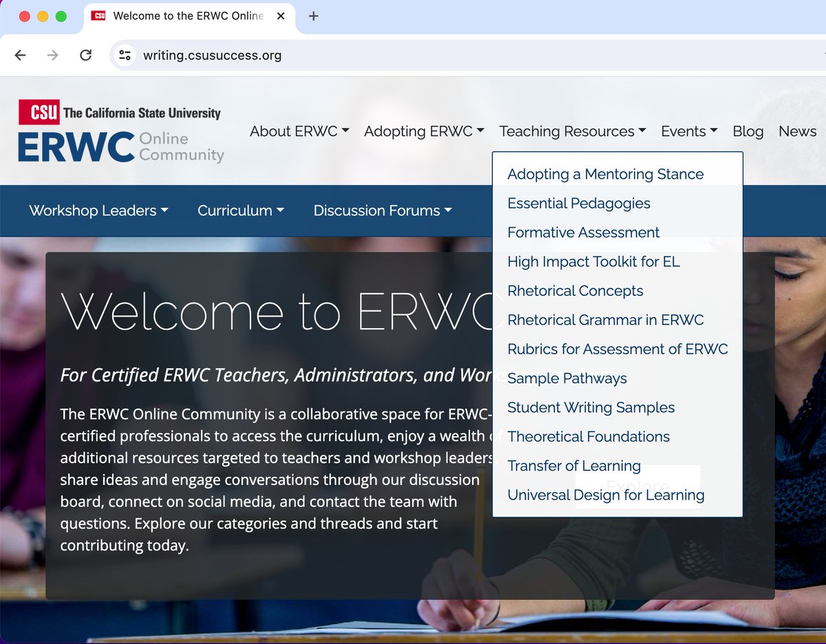826x644 pixels.
Task: Click the address bar URL writing.csusuccess.org
Action: [x=212, y=56]
